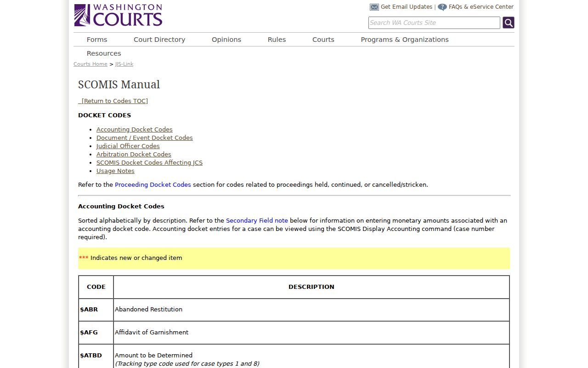This screenshot has width=588, height=368.
Task: Go to Courts Home breadcrumb
Action: pos(90,64)
